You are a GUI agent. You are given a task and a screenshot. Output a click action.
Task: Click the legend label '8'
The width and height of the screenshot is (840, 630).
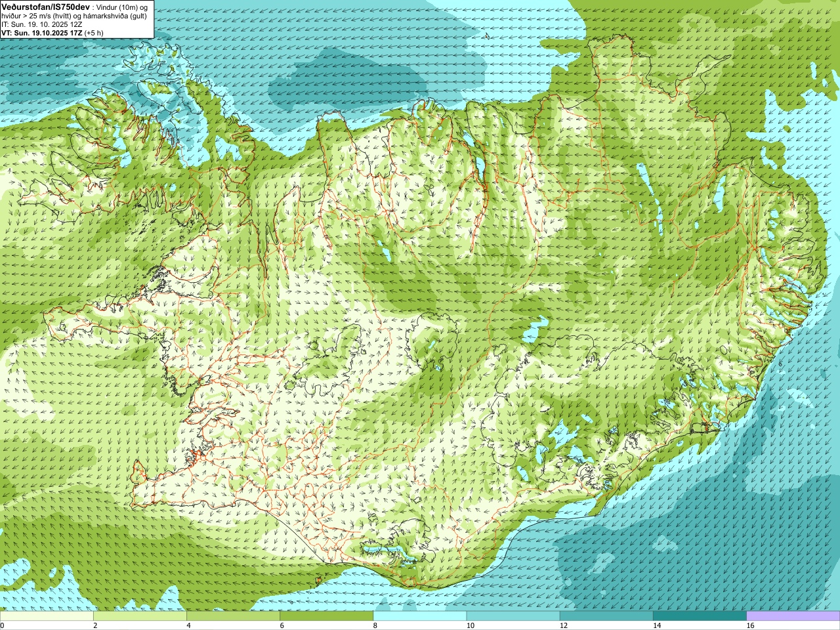coord(375,625)
